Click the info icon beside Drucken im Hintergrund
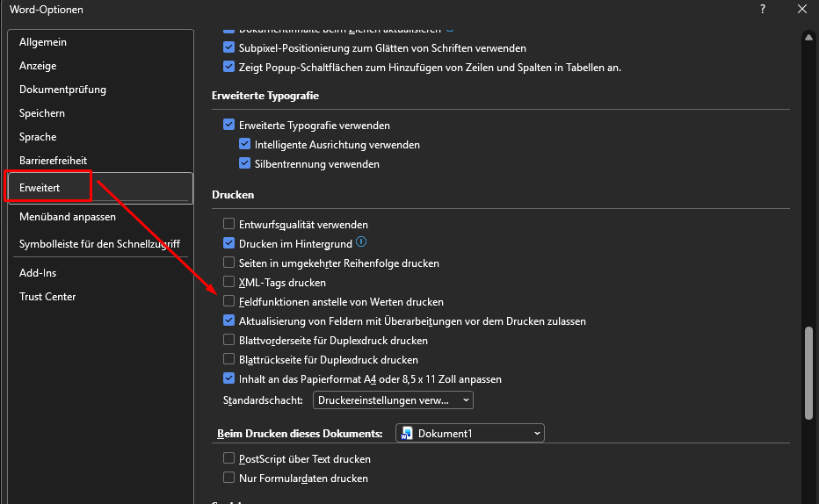Image resolution: width=819 pixels, height=504 pixels. [x=361, y=242]
